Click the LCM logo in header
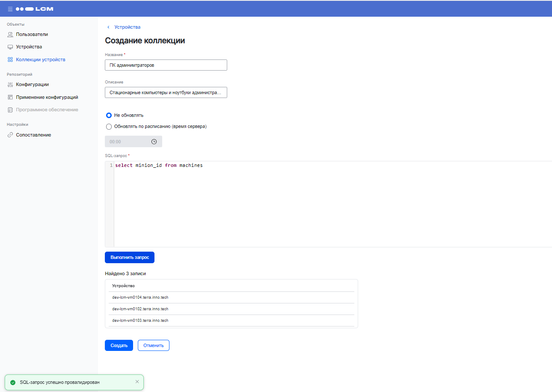 [x=35, y=9]
